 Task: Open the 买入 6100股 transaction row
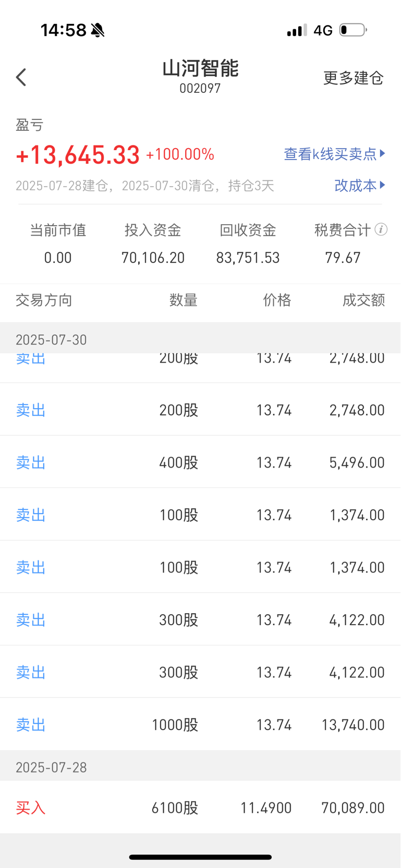[x=200, y=808]
